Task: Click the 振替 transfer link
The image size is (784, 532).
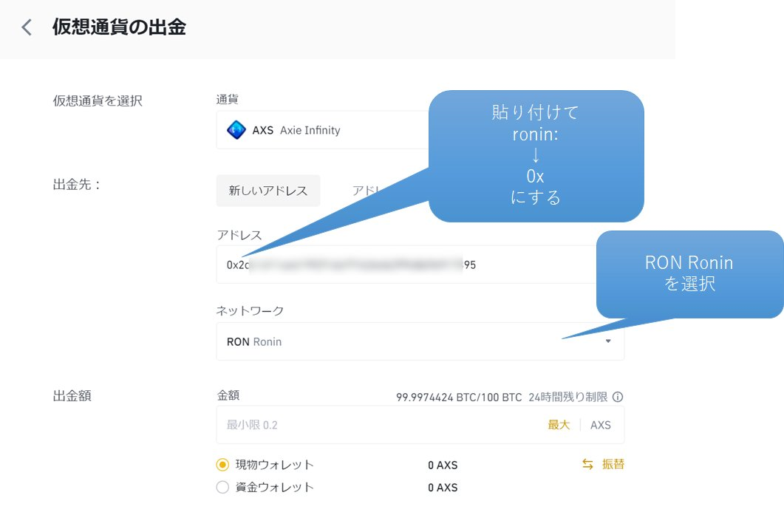Action: coord(613,464)
